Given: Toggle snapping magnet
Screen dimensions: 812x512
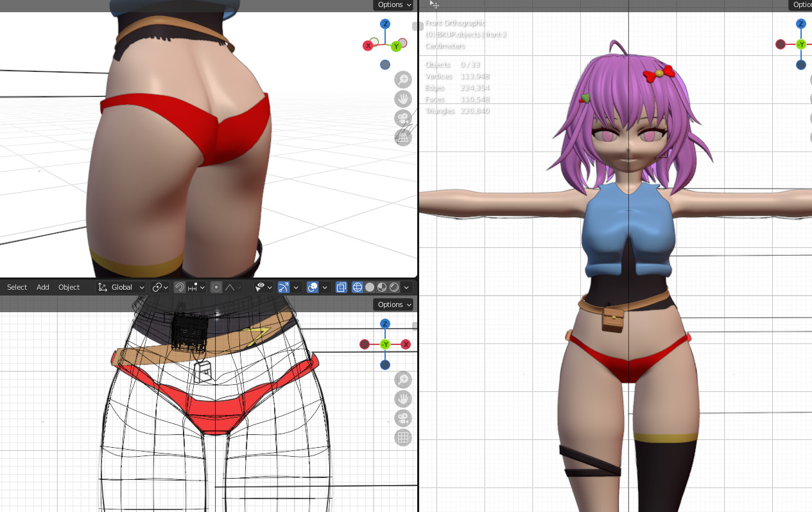Looking at the screenshot, I should click(x=180, y=287).
